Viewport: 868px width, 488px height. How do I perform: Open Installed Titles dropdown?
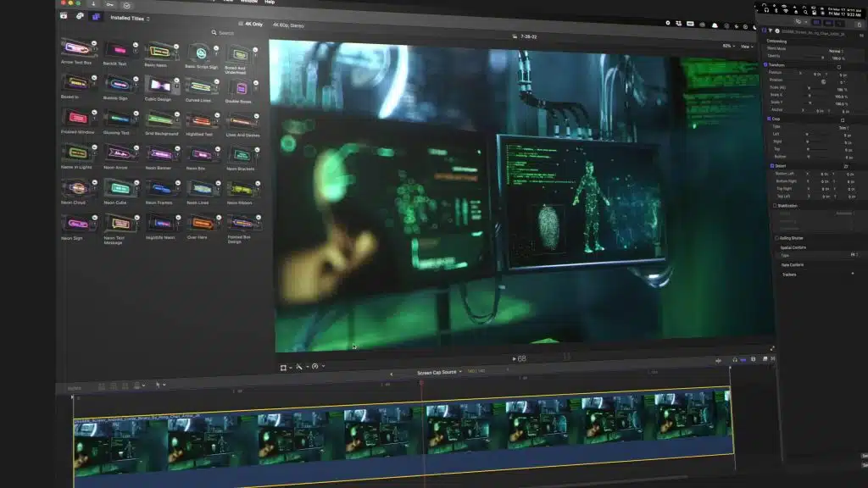tap(130, 19)
